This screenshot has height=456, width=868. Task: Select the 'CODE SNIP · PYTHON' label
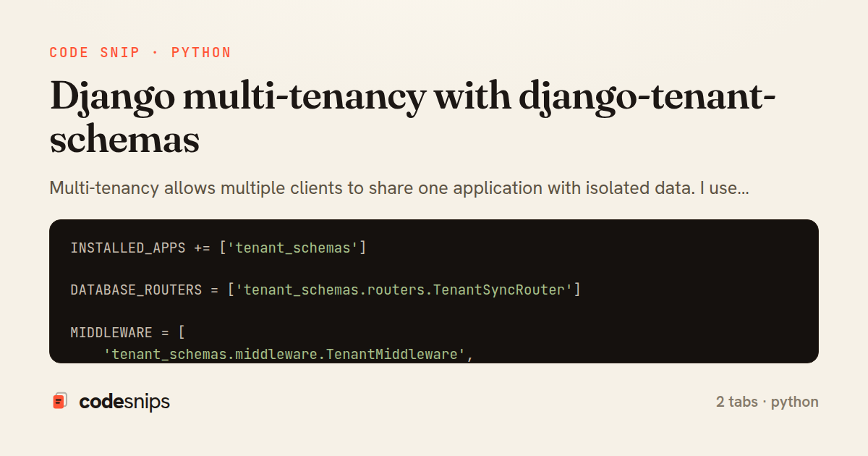pyautogui.click(x=140, y=53)
